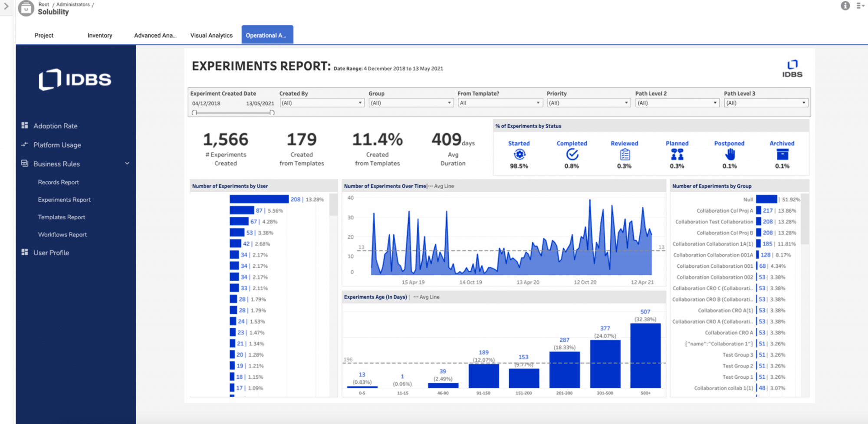
Task: Click the Platform Usage icon
Action: pos(25,145)
